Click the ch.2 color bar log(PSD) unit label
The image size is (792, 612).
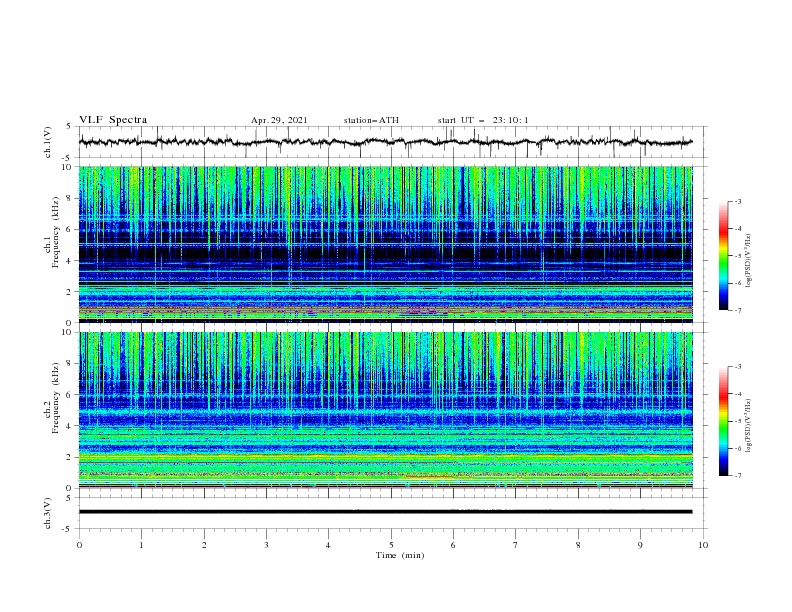point(749,426)
